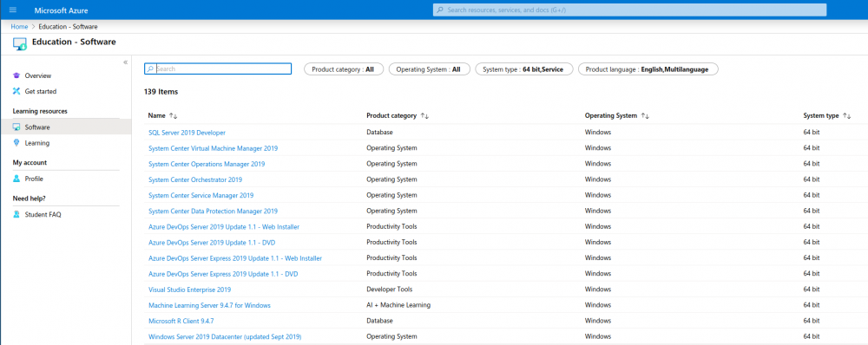Open System Center Data Protection Manager 2019
Viewport: 868px width, 345px height.
click(x=214, y=212)
